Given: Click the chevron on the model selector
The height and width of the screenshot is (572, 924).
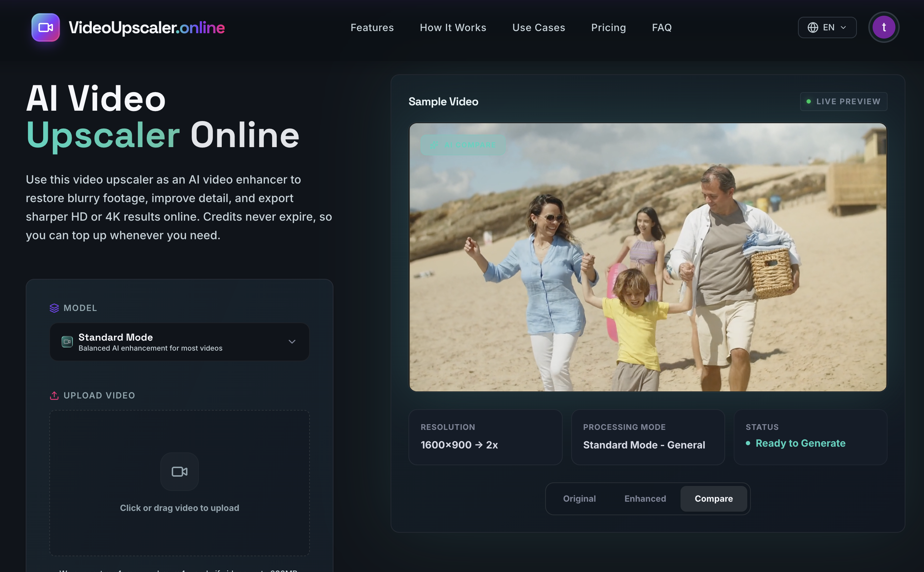Looking at the screenshot, I should coord(292,342).
